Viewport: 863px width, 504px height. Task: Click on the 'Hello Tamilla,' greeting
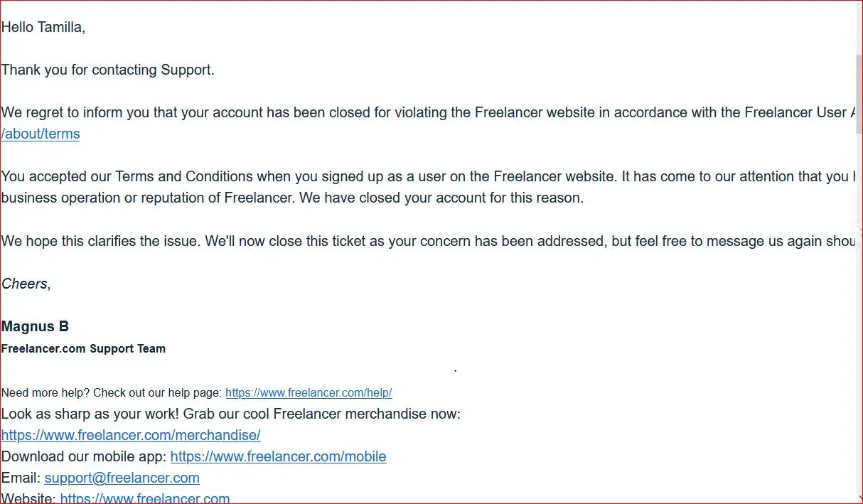(x=43, y=27)
